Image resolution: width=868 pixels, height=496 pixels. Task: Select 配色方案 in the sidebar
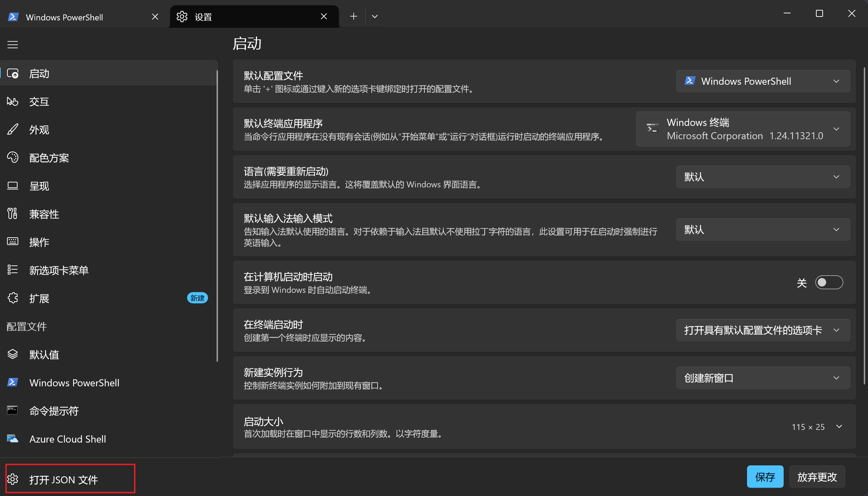coord(109,158)
